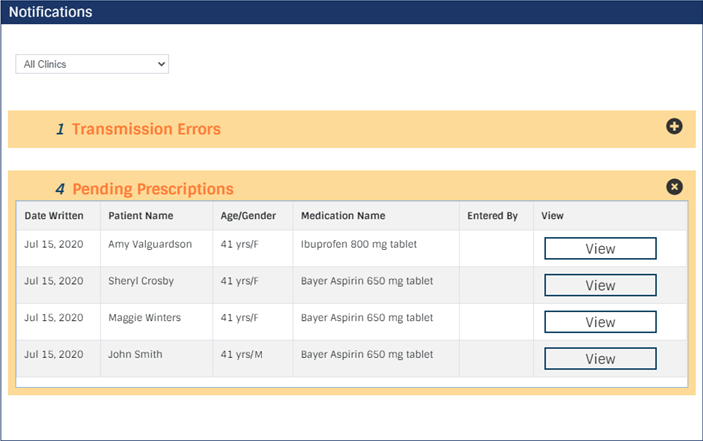Click the Medication Name column header
The height and width of the screenshot is (441, 703).
(343, 216)
